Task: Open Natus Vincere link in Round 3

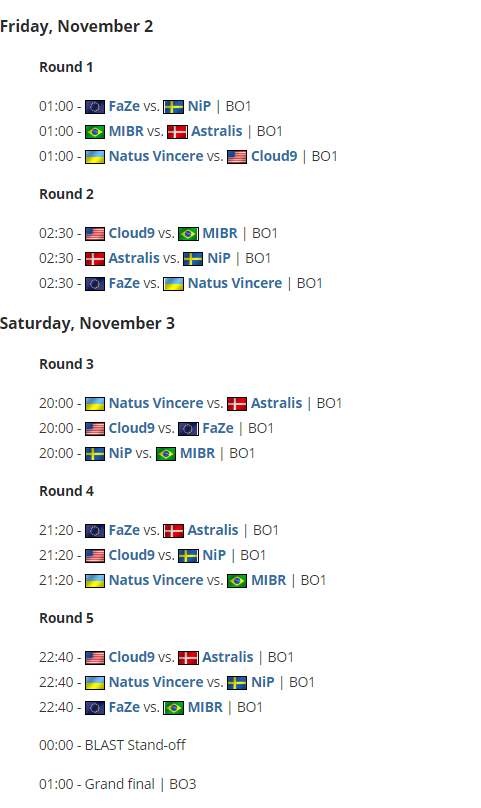Action: [156, 403]
